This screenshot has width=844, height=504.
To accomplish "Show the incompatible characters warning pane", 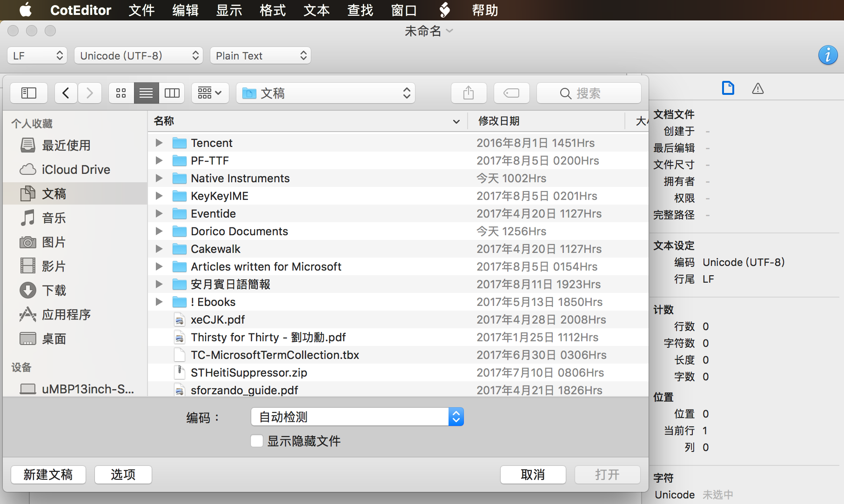I will point(757,88).
